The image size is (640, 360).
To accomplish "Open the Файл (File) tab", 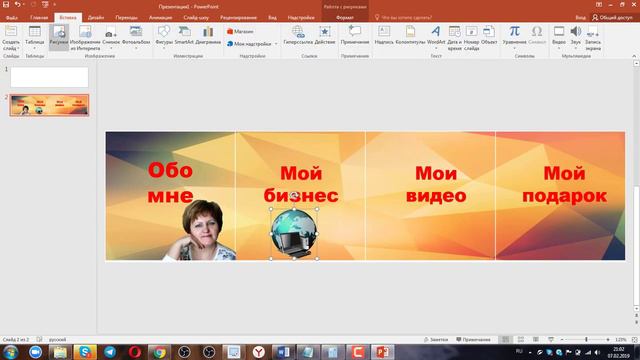I will [12, 18].
